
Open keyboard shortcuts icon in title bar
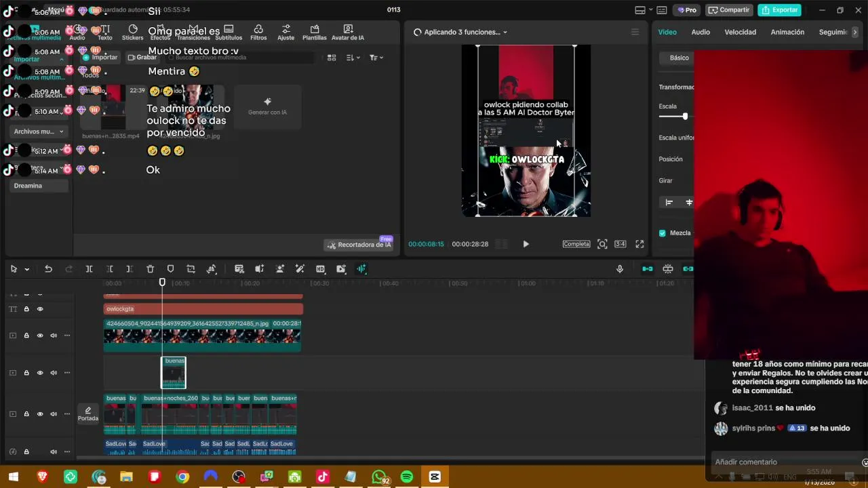click(661, 10)
